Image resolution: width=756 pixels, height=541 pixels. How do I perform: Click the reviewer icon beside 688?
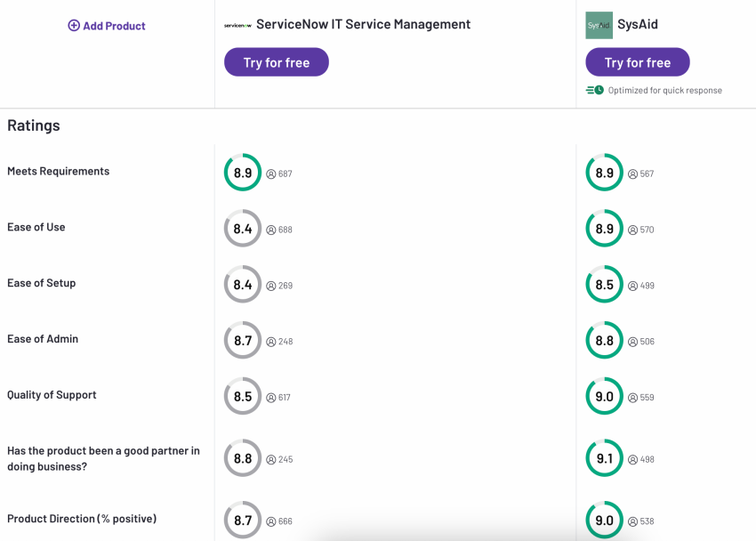pyautogui.click(x=271, y=230)
